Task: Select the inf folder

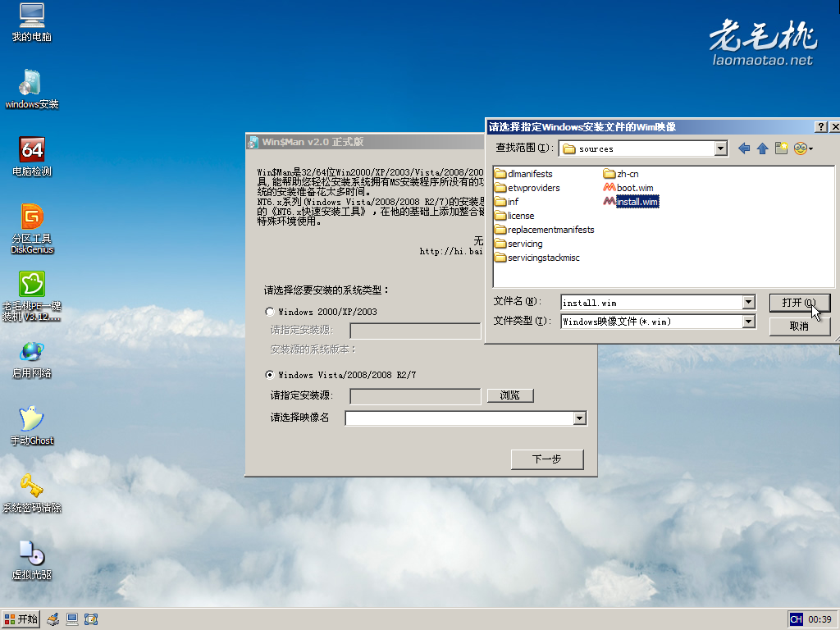Action: [507, 202]
